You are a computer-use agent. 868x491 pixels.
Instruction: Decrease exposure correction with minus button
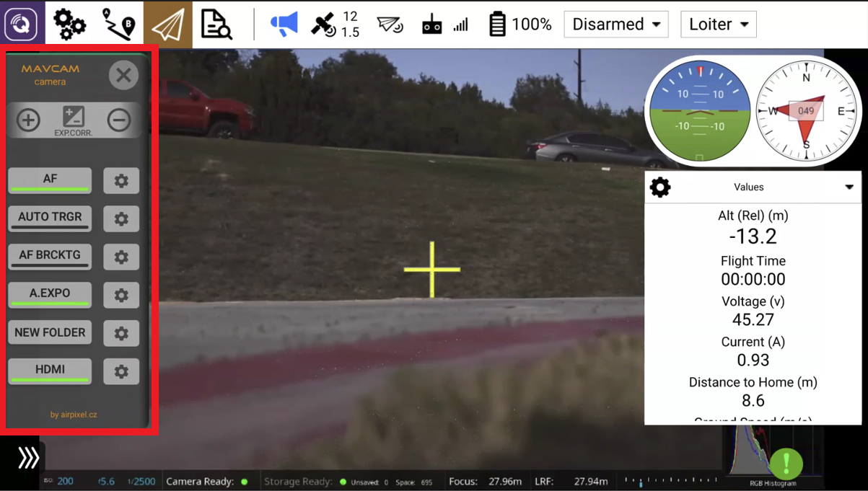[x=119, y=120]
